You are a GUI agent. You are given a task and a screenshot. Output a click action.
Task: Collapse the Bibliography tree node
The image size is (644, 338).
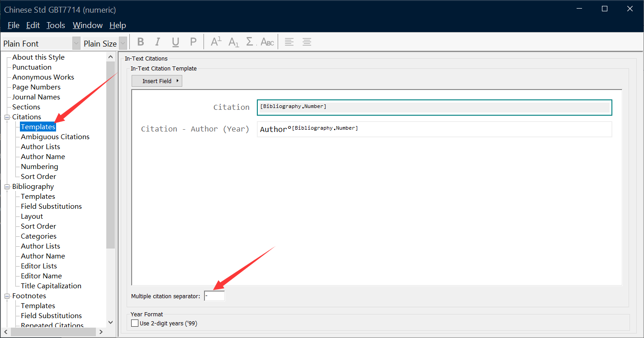click(x=7, y=187)
